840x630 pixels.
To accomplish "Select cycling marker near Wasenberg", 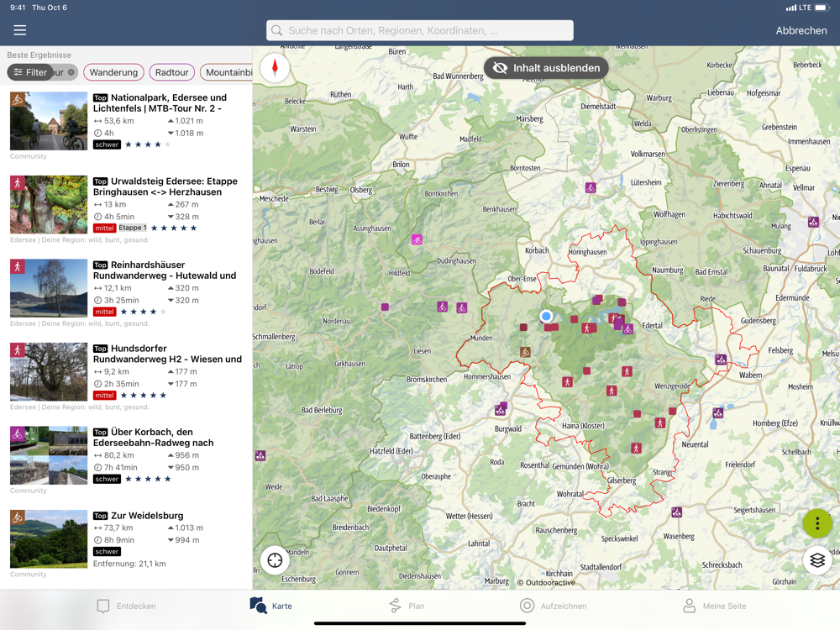I will pyautogui.click(x=676, y=512).
